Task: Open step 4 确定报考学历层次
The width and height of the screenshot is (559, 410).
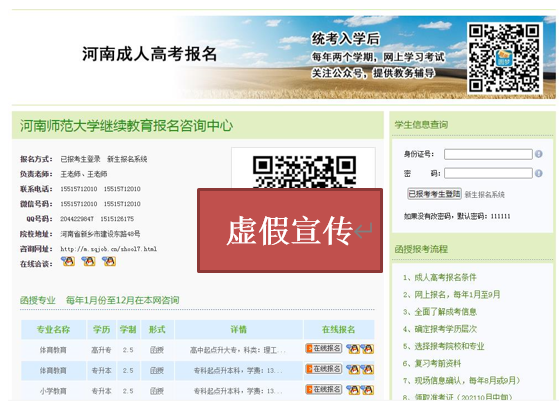Action: tap(440, 329)
